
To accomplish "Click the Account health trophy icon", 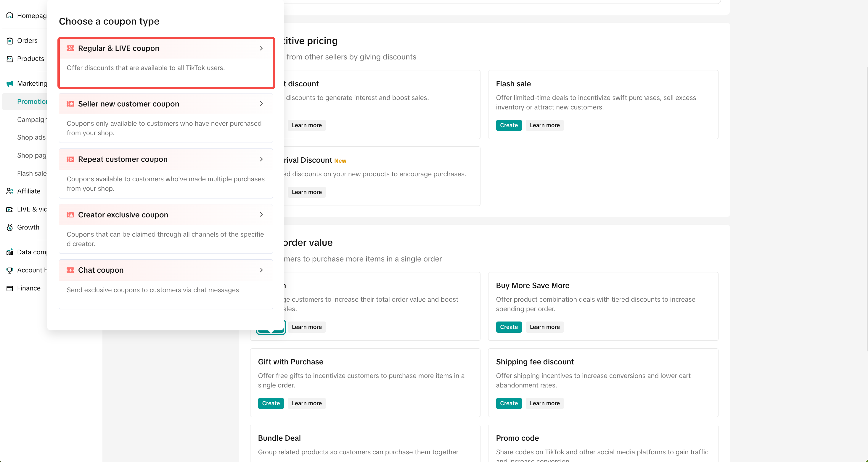I will 10,270.
